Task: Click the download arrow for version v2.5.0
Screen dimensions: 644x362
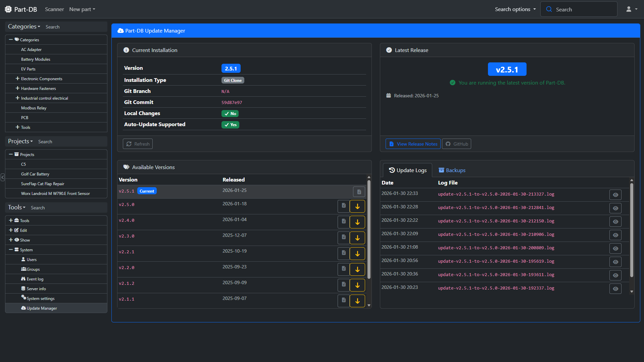Action: coord(357,206)
